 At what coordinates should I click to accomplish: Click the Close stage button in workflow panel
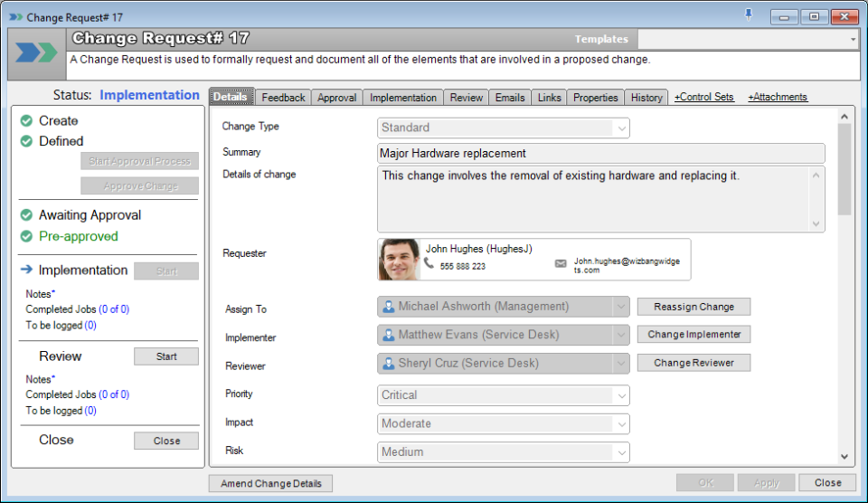(x=166, y=441)
